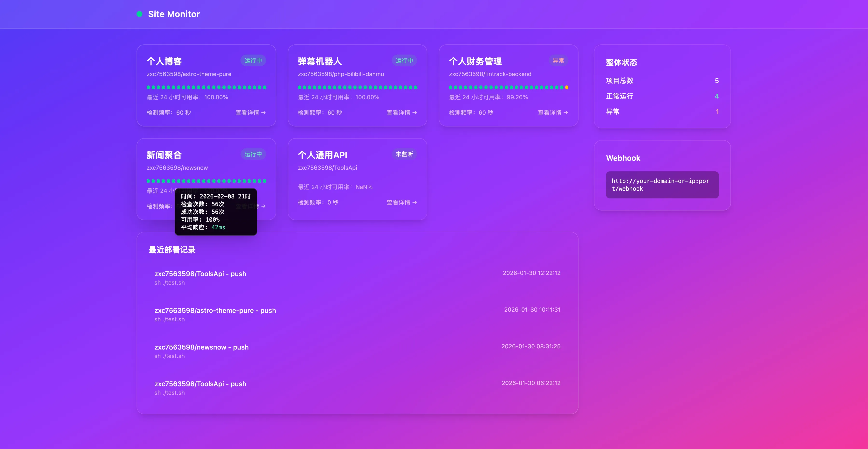Click the Site Monitor title
This screenshot has height=449, width=868.
coord(174,14)
